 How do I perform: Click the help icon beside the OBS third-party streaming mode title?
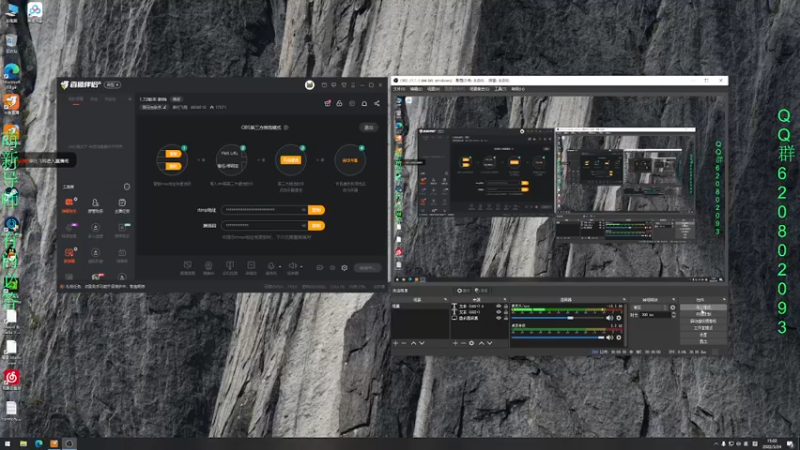click(x=286, y=127)
